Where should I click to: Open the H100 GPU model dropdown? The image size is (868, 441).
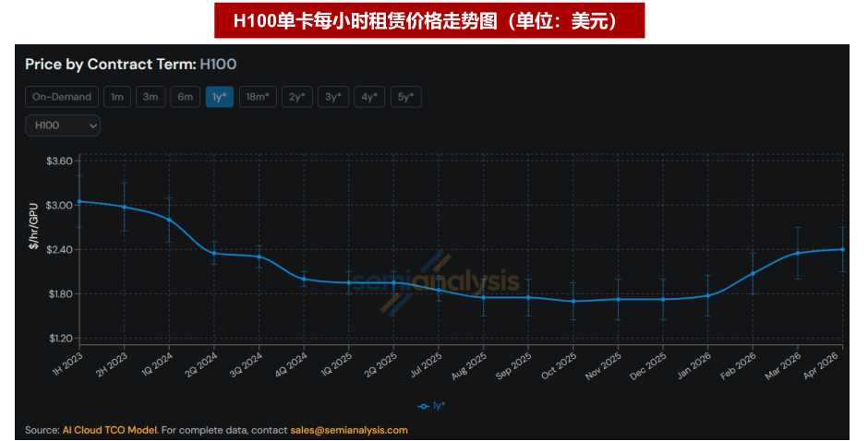[x=63, y=125]
